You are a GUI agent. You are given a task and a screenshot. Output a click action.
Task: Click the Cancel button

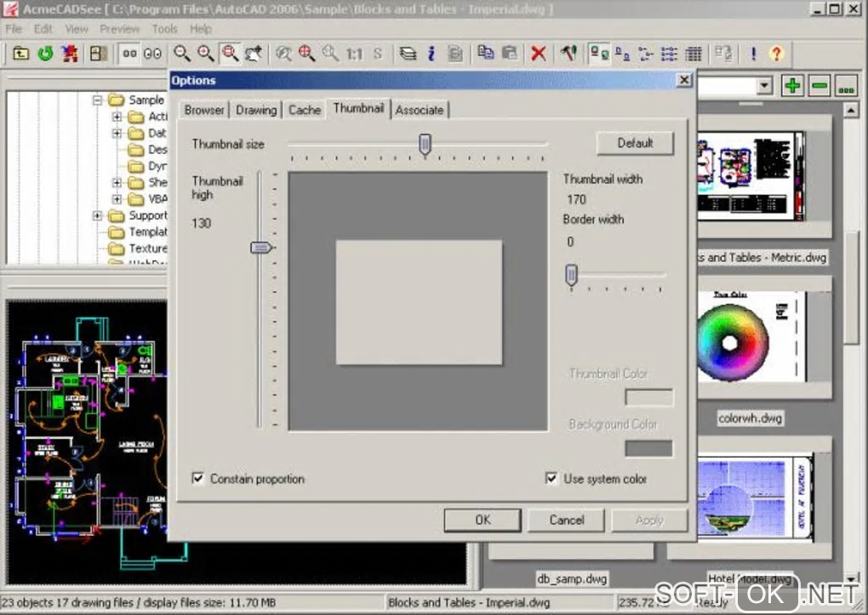tap(566, 521)
